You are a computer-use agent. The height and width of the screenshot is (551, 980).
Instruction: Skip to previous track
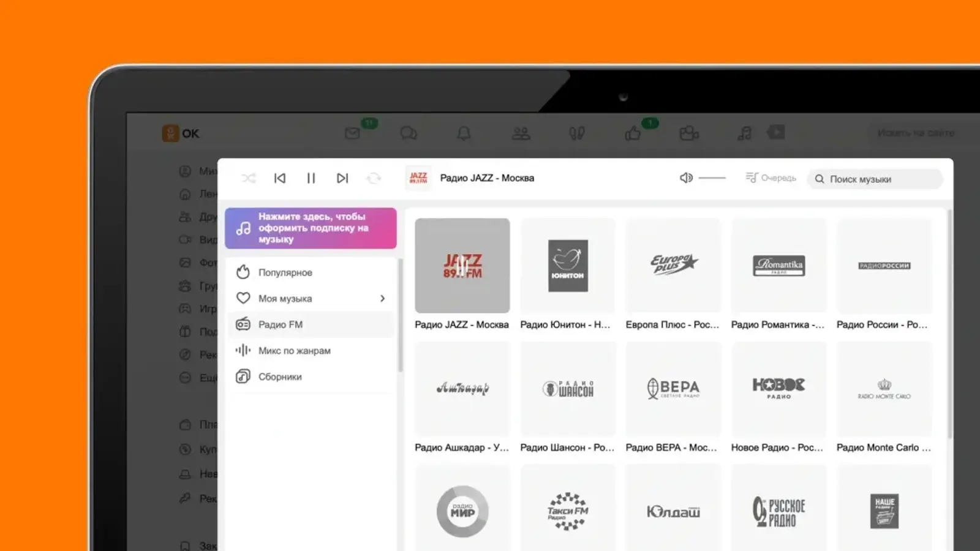click(280, 178)
